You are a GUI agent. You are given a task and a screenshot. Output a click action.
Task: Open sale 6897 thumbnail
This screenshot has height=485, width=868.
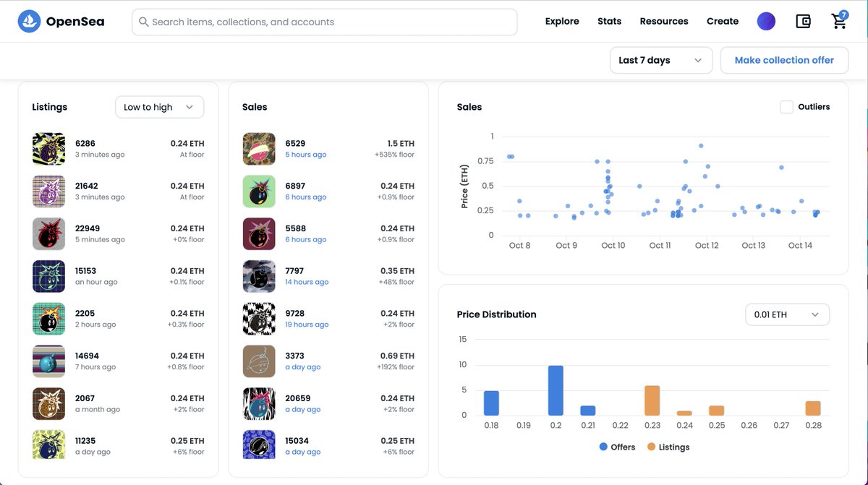point(259,192)
